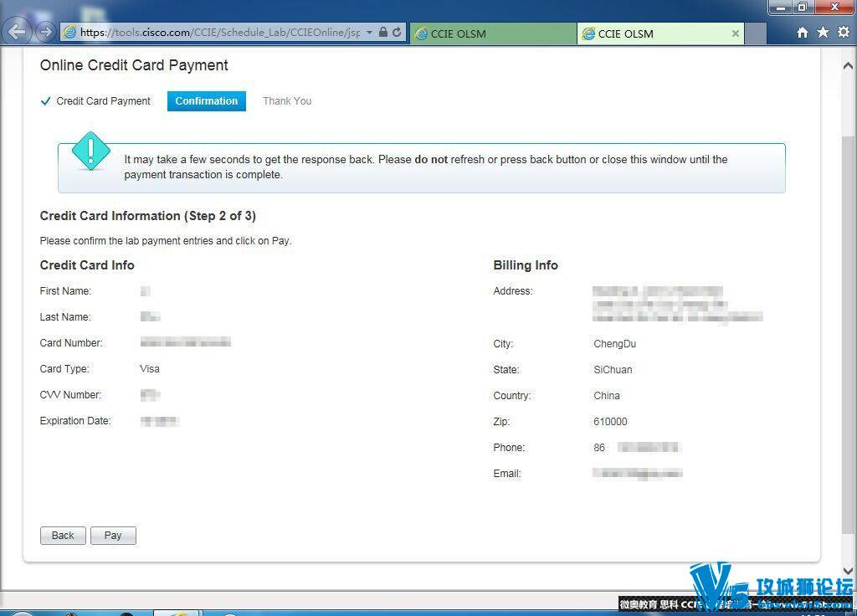The height and width of the screenshot is (616, 857).
Task: Click the browser forward arrow
Action: point(46,33)
